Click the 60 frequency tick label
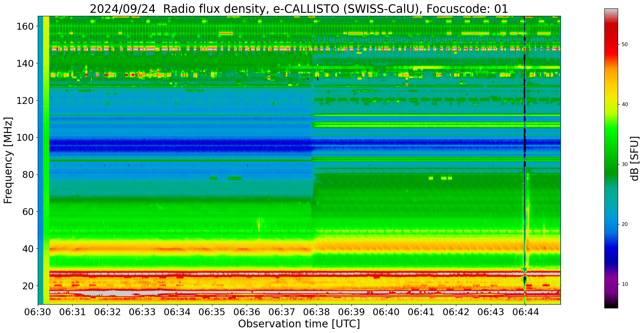This screenshot has height=333, width=644. pyautogui.click(x=28, y=212)
